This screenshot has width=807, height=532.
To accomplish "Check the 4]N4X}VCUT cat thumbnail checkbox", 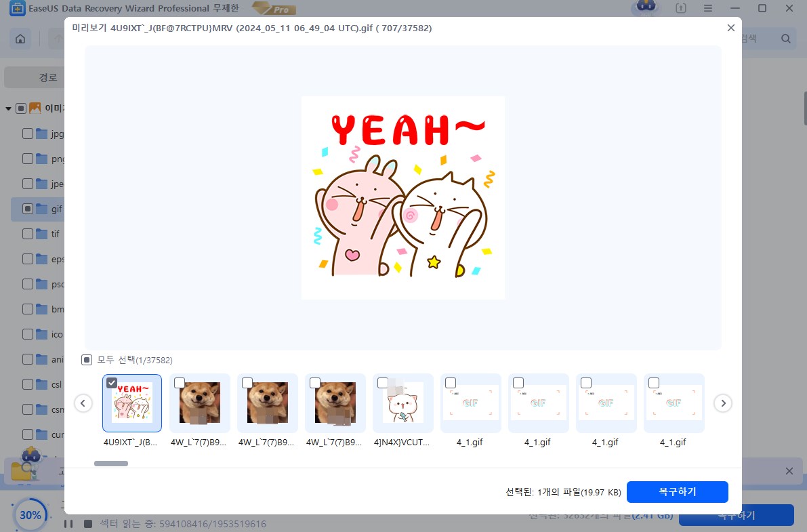I will (x=383, y=383).
